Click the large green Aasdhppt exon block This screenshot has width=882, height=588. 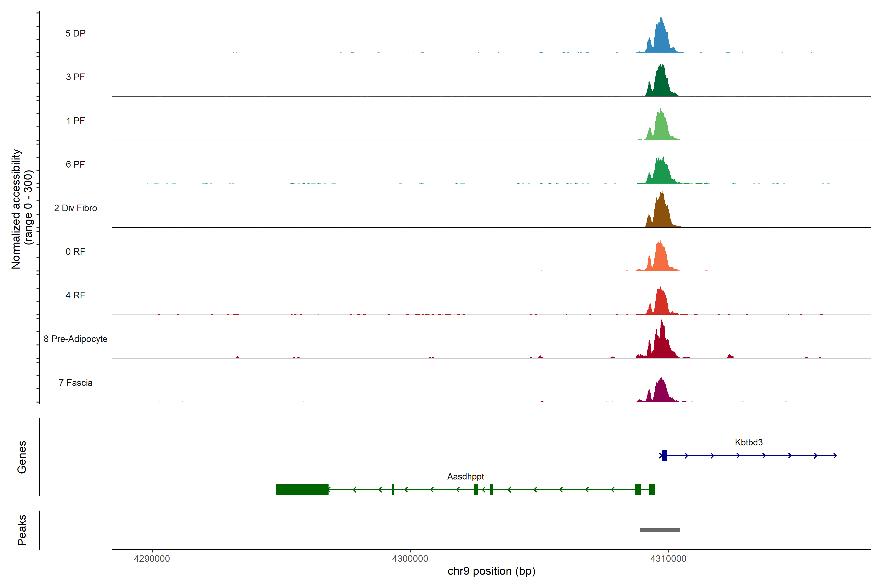coord(302,490)
